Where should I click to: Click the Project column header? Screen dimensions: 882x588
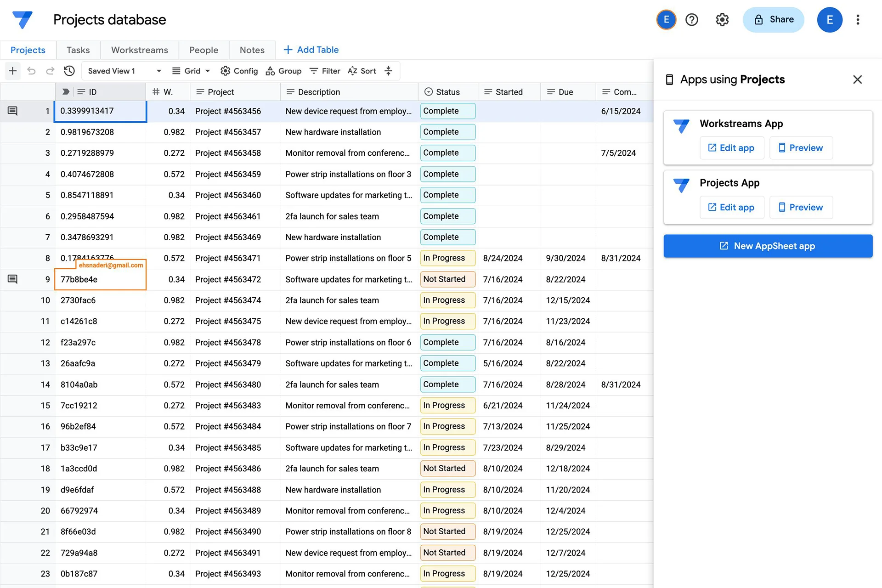[235, 92]
